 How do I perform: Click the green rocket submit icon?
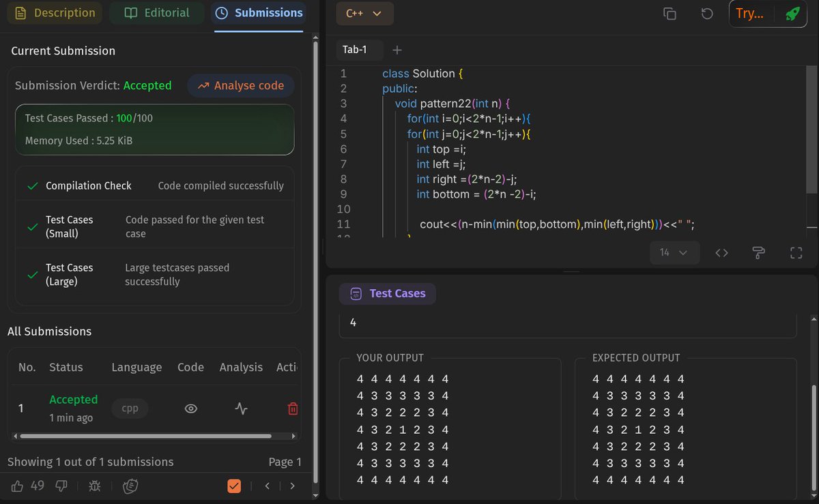(792, 14)
